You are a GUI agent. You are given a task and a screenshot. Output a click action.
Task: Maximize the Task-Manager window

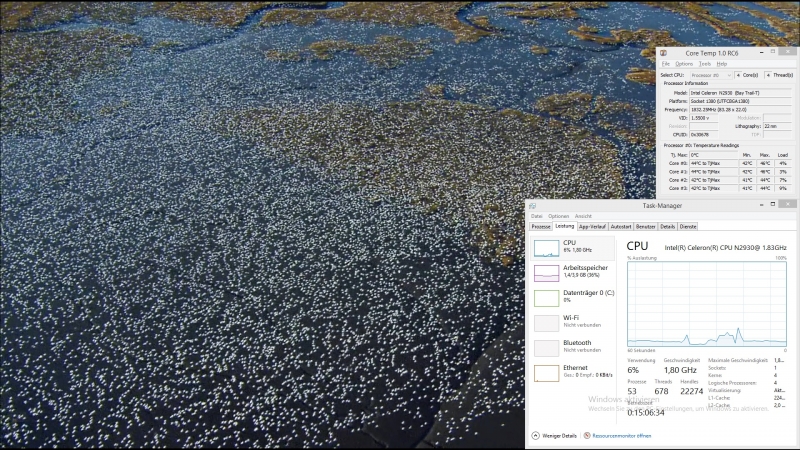point(772,204)
